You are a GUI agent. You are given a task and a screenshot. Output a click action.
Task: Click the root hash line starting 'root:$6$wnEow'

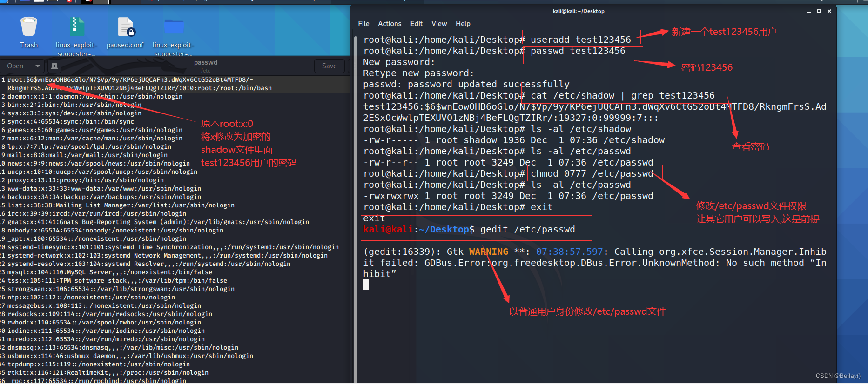point(140,84)
